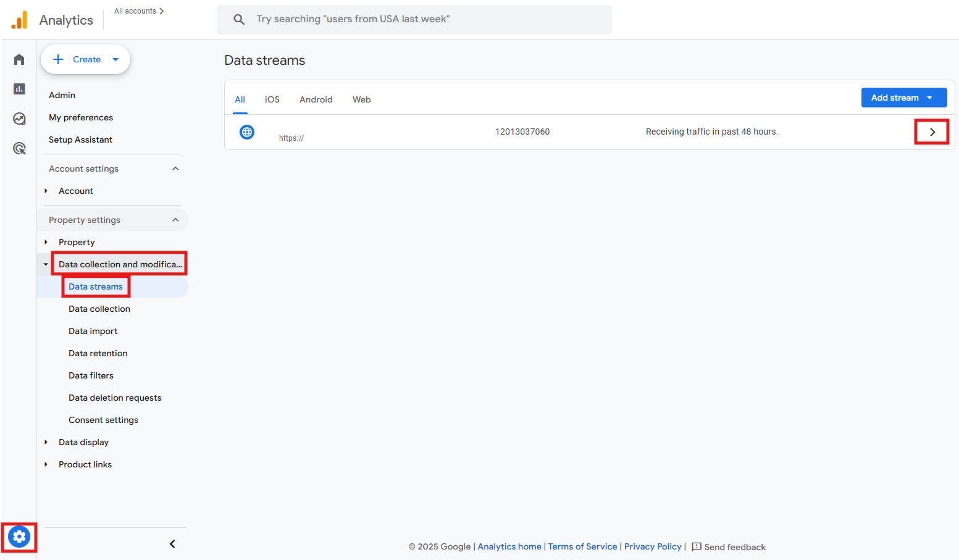The image size is (959, 560).
Task: Open Data filters settings
Action: point(91,375)
